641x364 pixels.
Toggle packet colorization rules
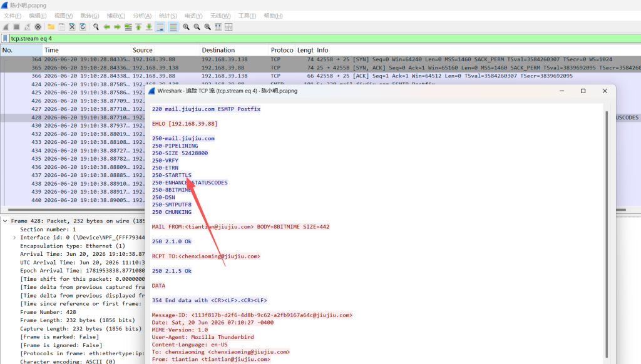tap(173, 27)
